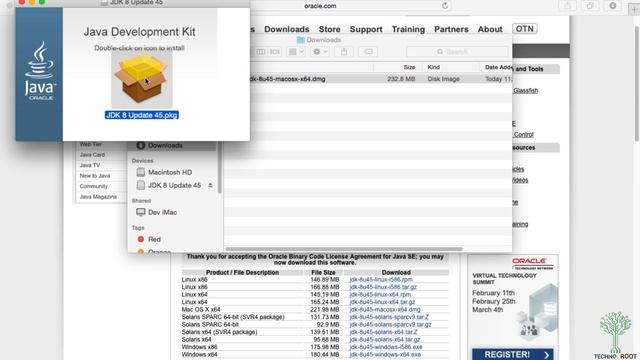Open Glassfish link on Oracle page
This screenshot has height=360, width=640.
pyautogui.click(x=525, y=91)
